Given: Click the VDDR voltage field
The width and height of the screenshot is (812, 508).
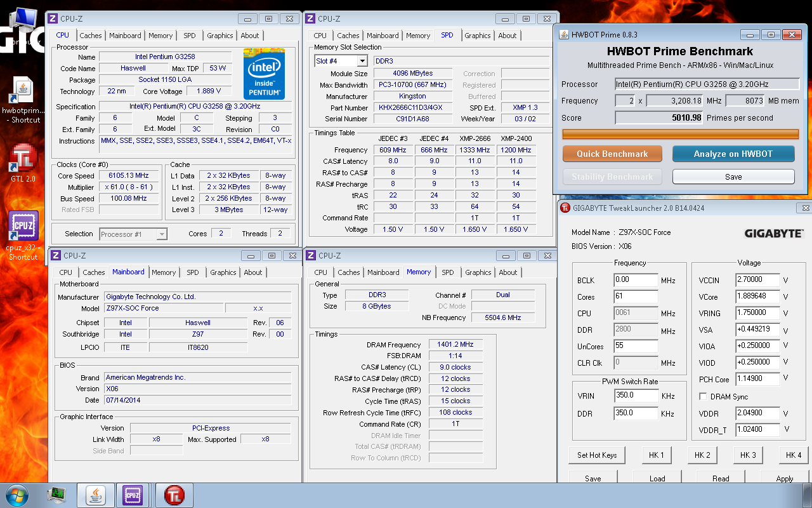Looking at the screenshot, I should pyautogui.click(x=758, y=413).
